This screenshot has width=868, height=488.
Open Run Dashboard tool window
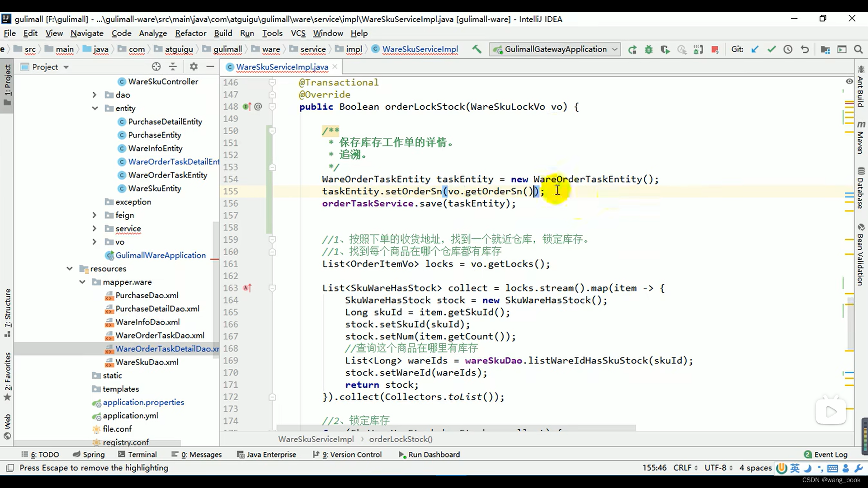tap(429, 455)
